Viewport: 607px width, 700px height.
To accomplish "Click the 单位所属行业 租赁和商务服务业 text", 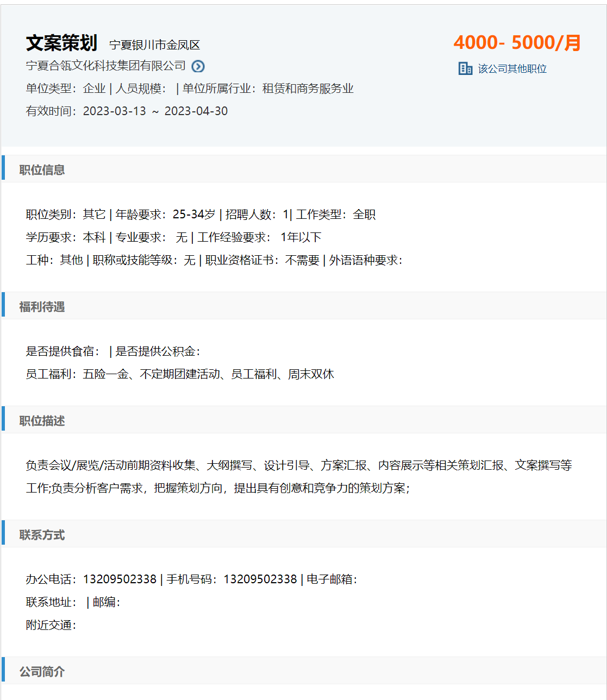I will click(268, 89).
